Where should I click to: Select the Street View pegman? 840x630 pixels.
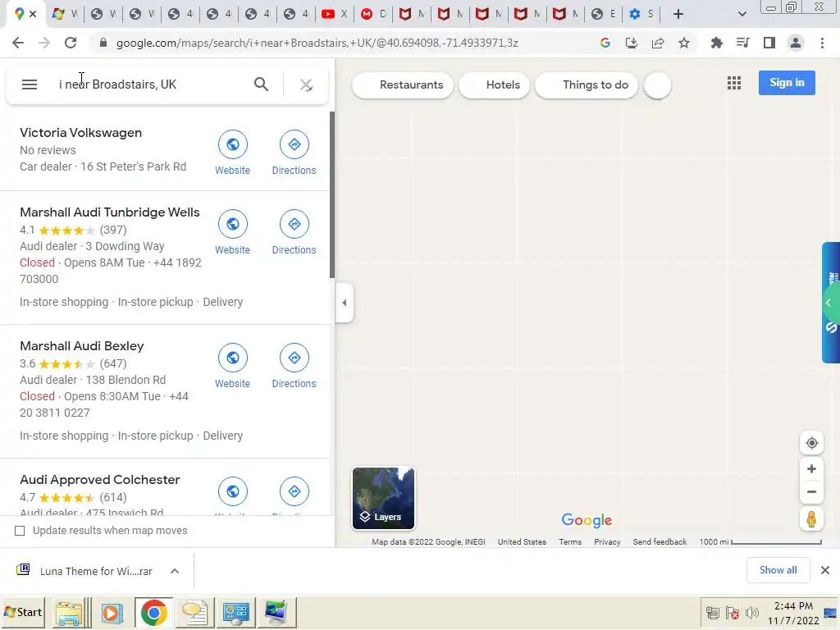pyautogui.click(x=811, y=519)
